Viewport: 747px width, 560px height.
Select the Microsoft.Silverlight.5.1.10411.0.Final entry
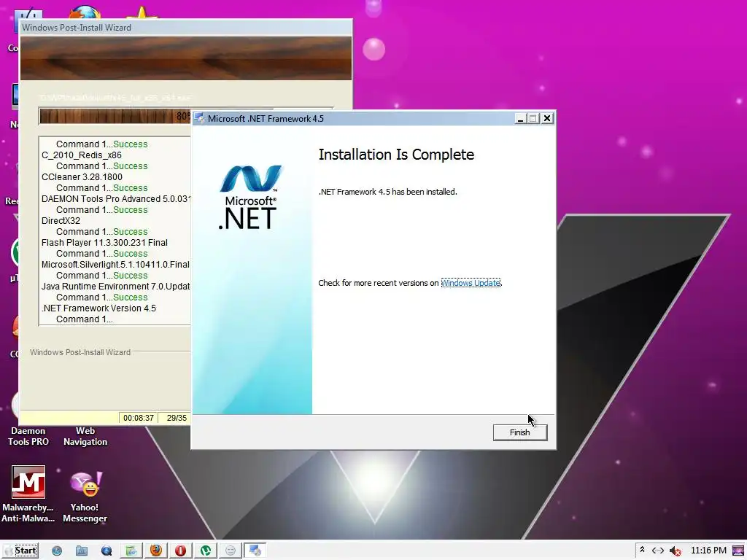click(115, 265)
